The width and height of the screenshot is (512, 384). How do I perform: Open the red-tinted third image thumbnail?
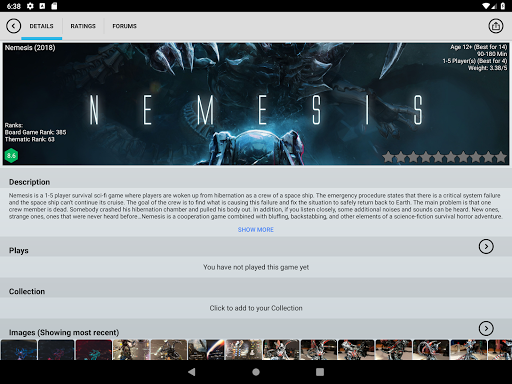click(94, 350)
